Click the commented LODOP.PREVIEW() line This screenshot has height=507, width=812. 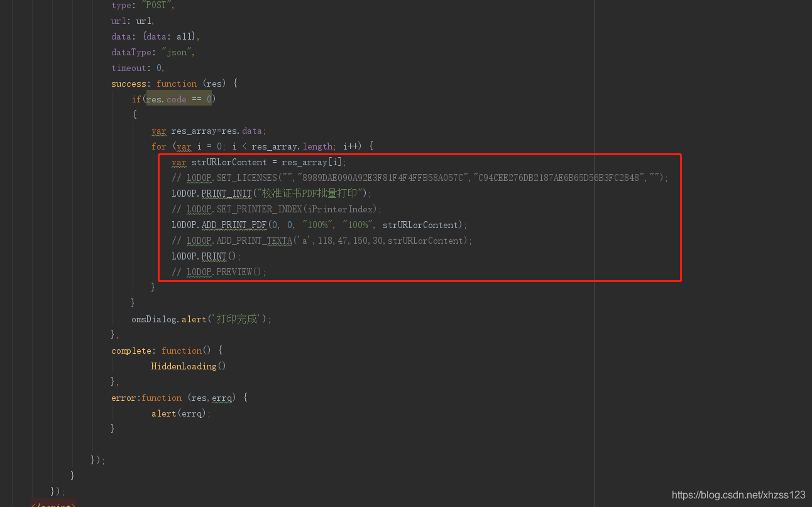tap(219, 272)
